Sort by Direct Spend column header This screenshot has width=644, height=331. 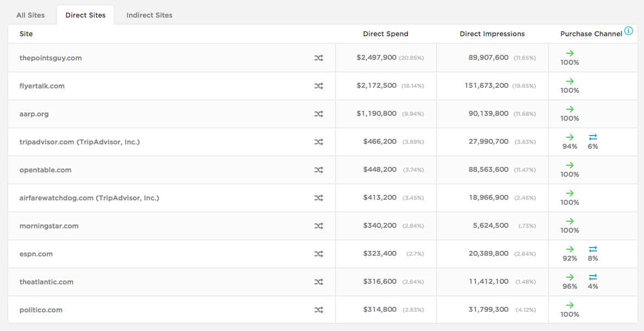[385, 34]
